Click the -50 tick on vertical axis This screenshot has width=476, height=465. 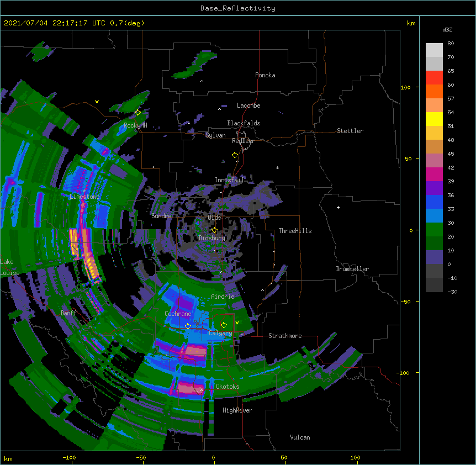405,302
